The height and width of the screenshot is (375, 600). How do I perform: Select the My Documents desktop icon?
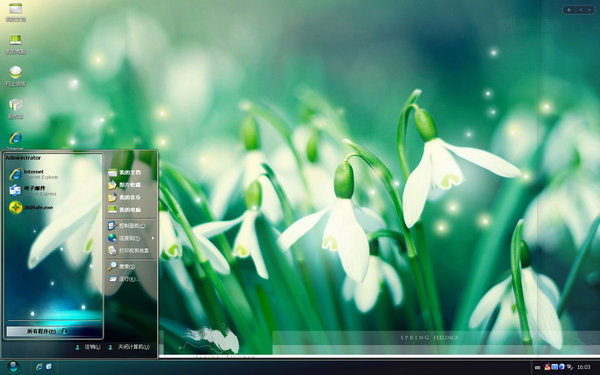coord(15,12)
